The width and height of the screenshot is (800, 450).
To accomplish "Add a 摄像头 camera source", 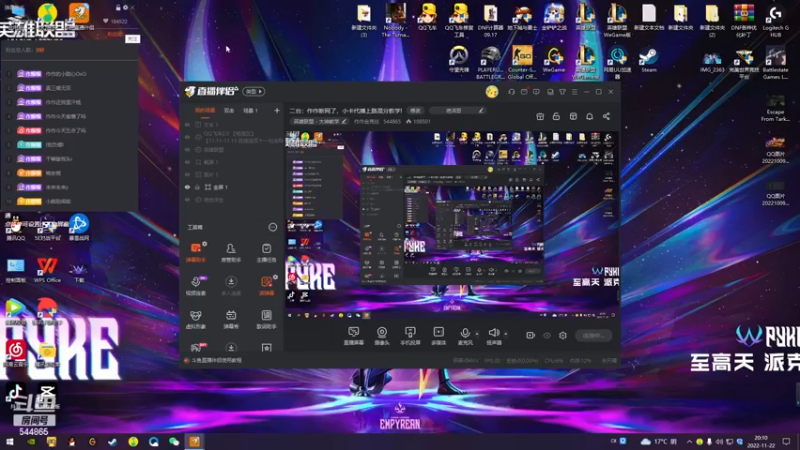I will tap(382, 336).
